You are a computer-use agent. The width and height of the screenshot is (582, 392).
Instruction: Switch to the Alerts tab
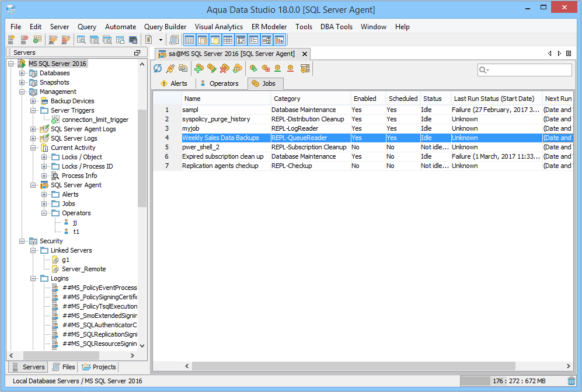click(174, 83)
